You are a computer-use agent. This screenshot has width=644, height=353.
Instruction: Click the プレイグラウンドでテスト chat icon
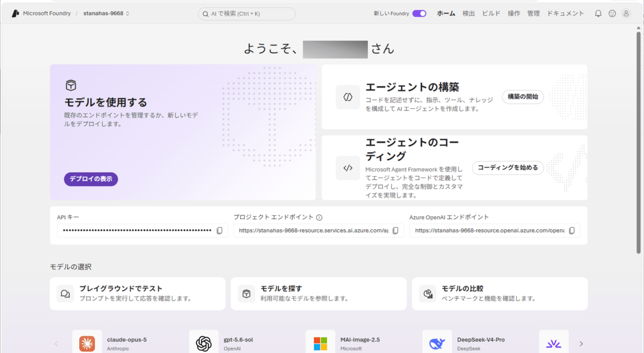click(x=65, y=294)
